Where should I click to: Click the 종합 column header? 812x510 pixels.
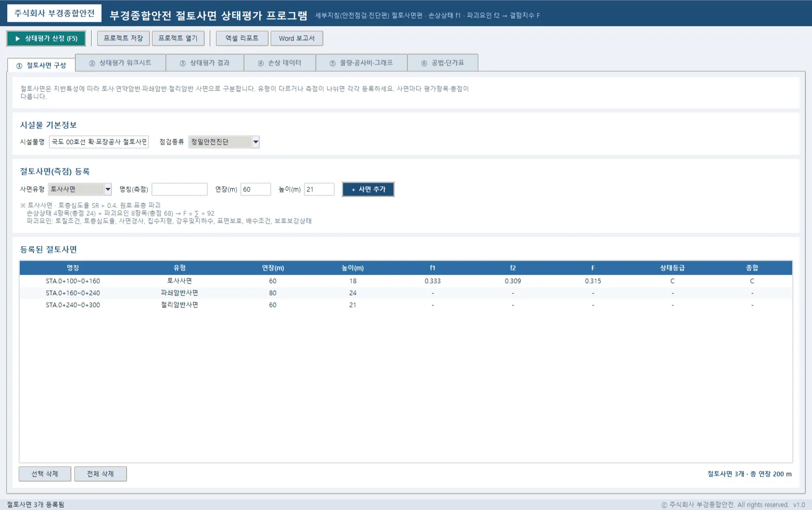point(752,268)
